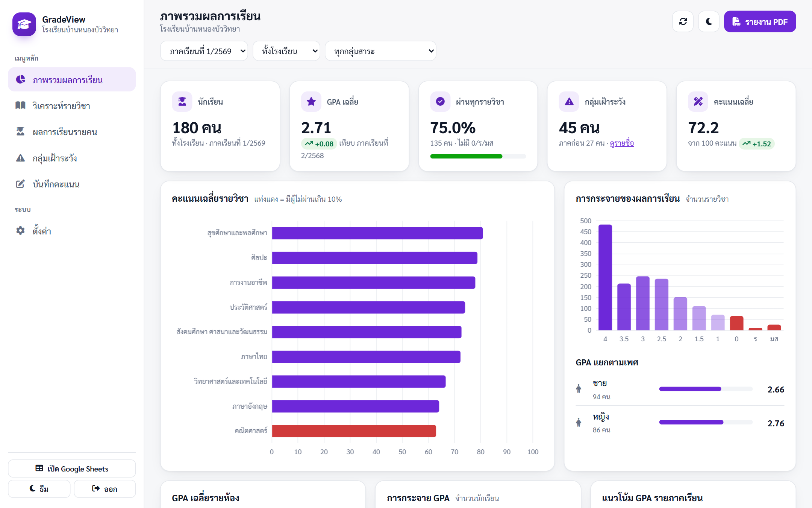
Task: Click the student icon on the นักเรียน card
Action: (x=182, y=102)
